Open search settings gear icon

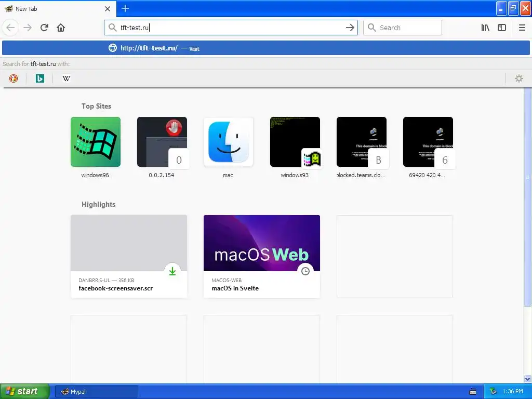pyautogui.click(x=519, y=78)
